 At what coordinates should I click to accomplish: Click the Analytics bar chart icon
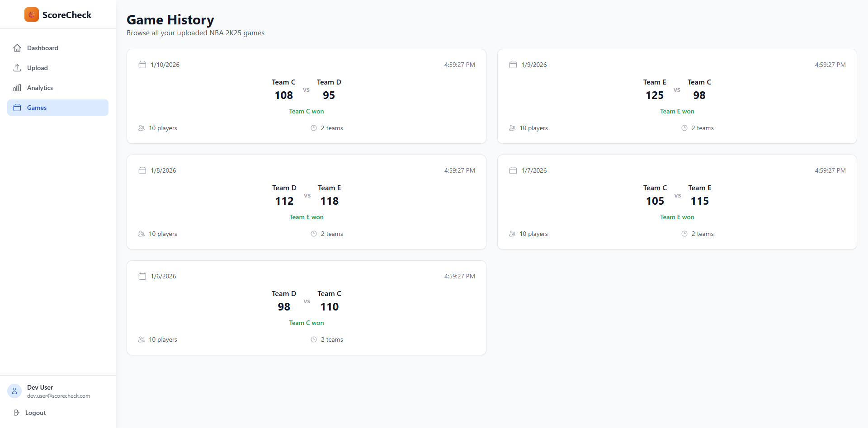point(17,88)
